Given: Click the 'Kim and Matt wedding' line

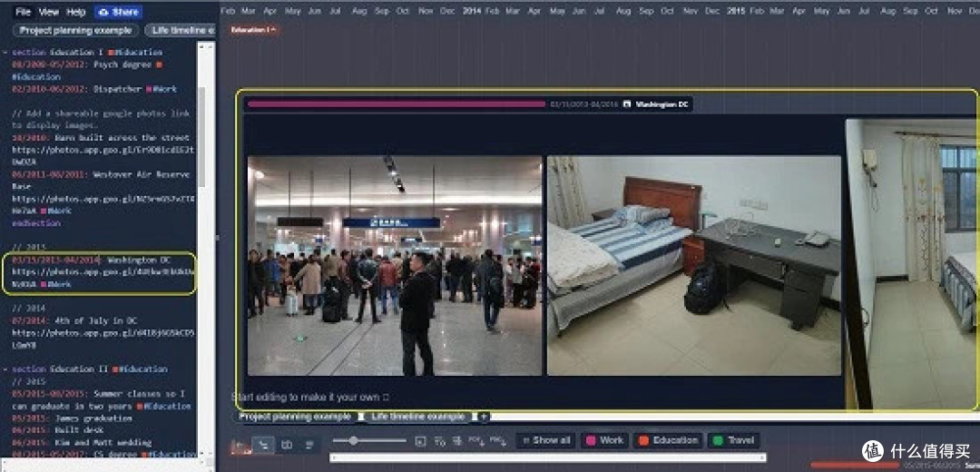Looking at the screenshot, I should (x=81, y=443).
